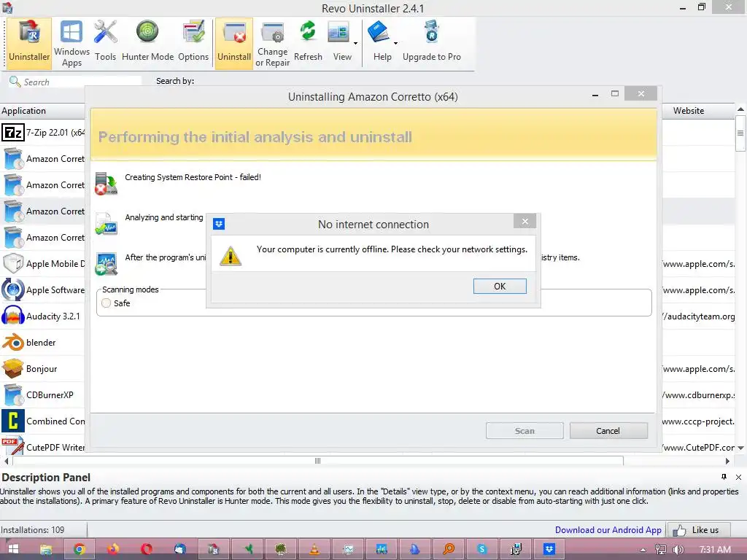Click horizontal scrollbar right arrow
The width and height of the screenshot is (747, 560).
727,461
